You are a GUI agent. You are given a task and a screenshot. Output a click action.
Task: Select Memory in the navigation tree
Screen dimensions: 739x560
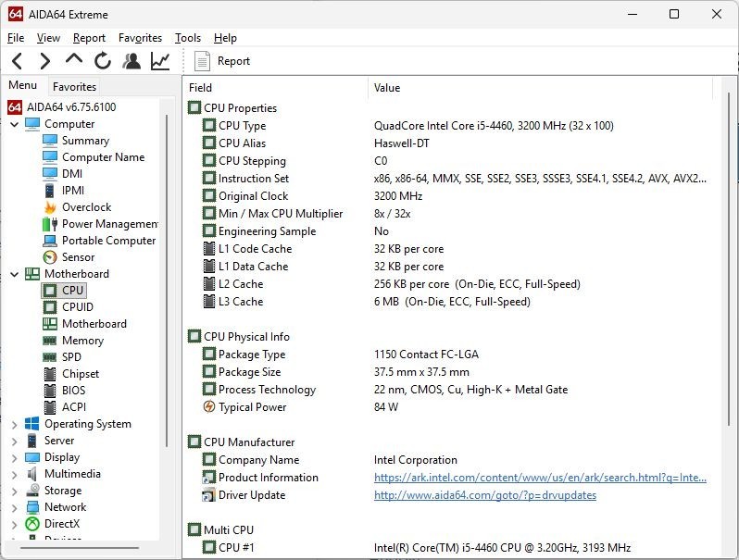click(83, 341)
